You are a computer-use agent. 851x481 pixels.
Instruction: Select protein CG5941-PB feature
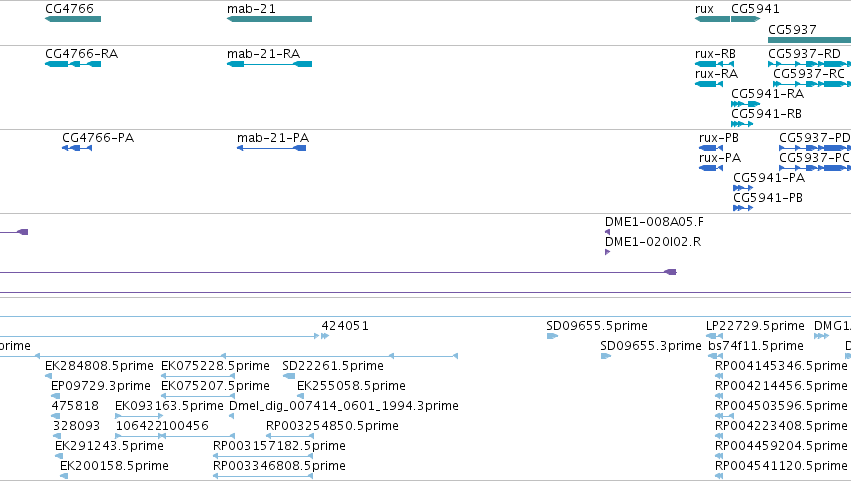pos(743,208)
